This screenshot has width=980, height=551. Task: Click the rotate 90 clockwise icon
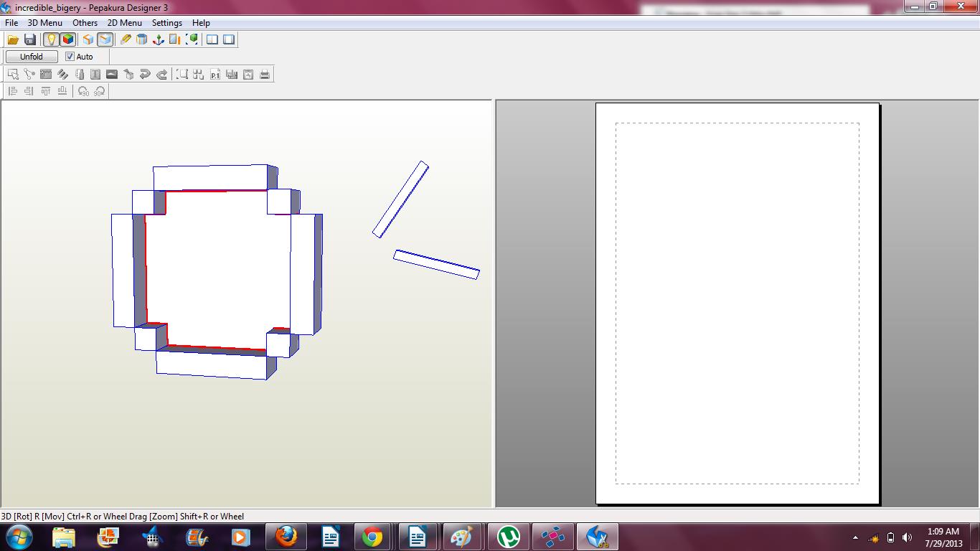[100, 91]
